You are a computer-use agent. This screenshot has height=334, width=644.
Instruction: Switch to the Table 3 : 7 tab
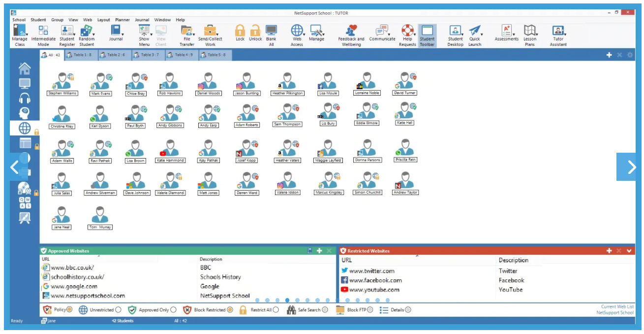[148, 55]
